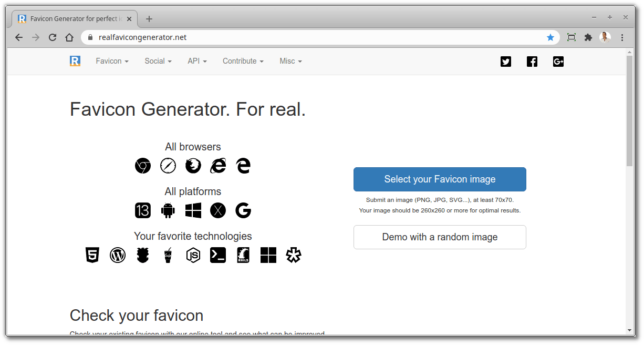
Task: Select the Favicon Generator browser tab
Action: tap(74, 19)
